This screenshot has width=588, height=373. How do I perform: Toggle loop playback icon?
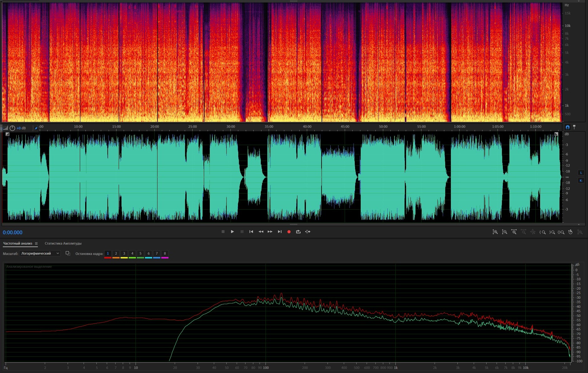298,232
